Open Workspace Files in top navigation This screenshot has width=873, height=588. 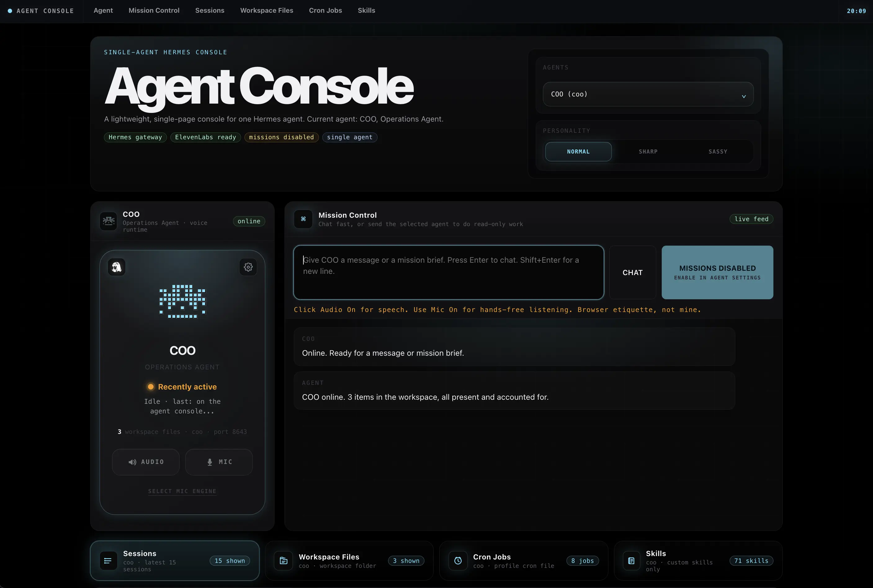(x=267, y=11)
